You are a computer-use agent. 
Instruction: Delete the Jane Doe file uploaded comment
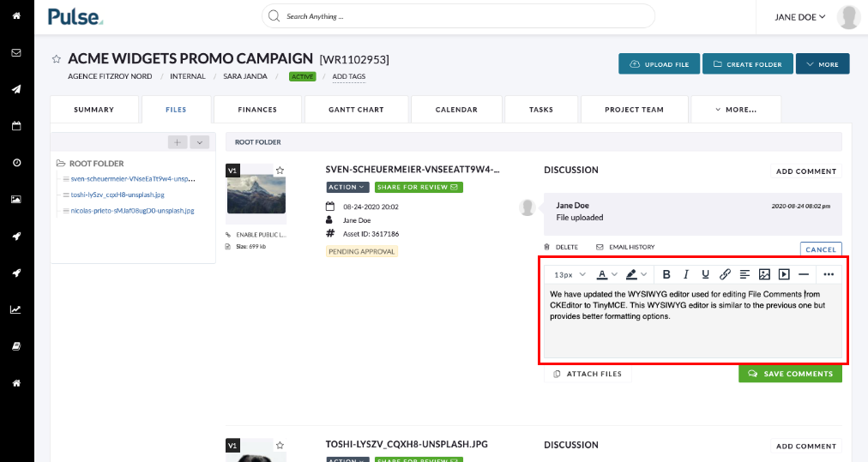pos(561,248)
